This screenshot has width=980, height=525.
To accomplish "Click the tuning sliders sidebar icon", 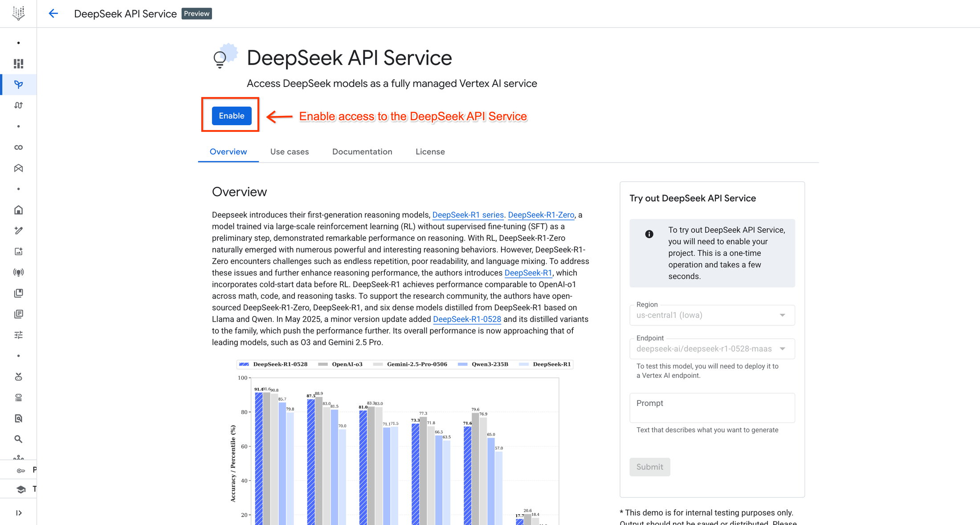I will 18,335.
